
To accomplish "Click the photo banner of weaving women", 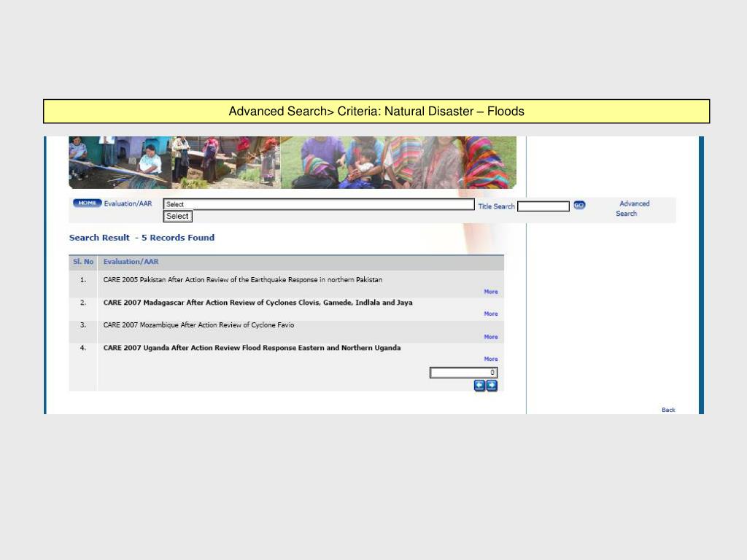I will pos(293,163).
